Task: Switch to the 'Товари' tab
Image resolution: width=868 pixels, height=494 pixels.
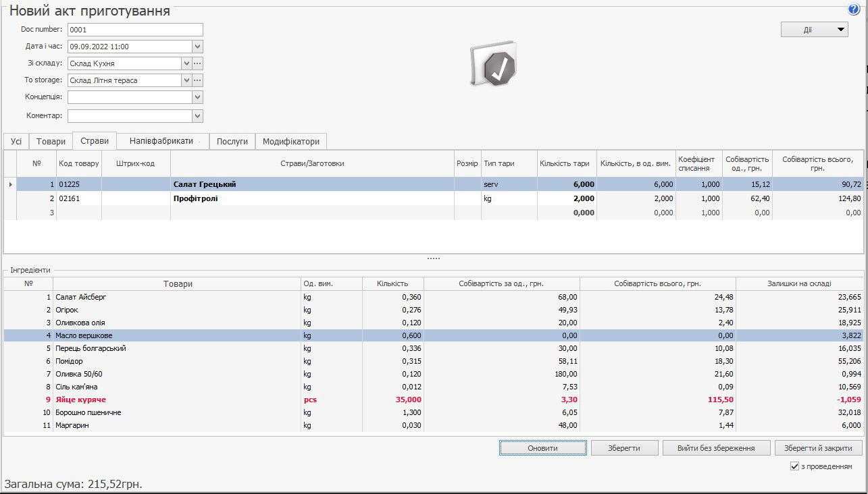Action: click(51, 142)
